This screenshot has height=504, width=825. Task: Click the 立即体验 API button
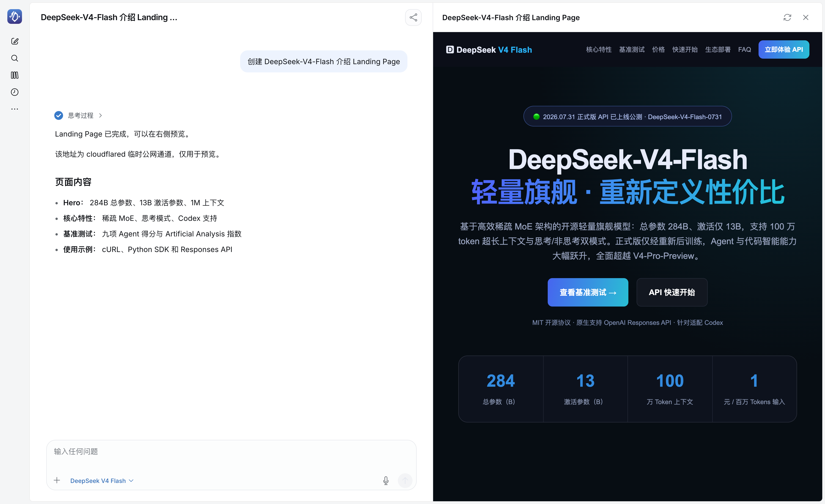click(x=784, y=49)
